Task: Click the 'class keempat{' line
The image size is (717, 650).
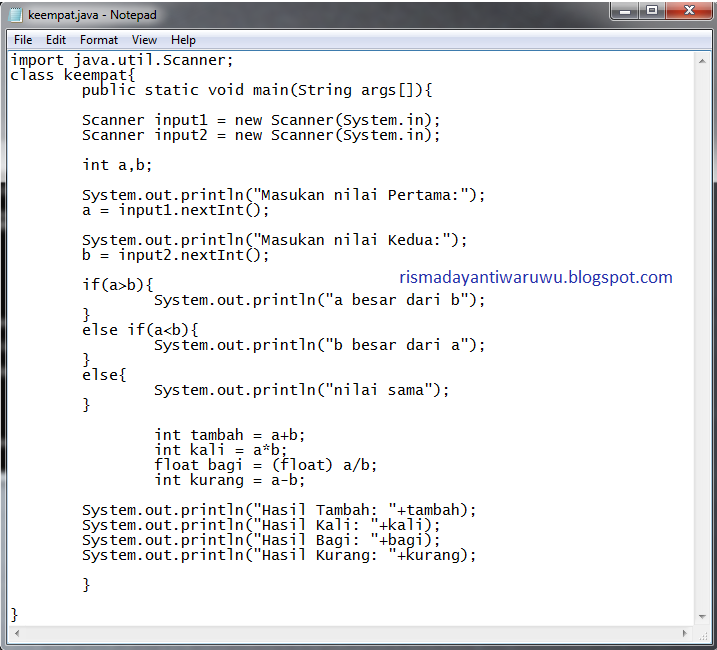Action: (73, 75)
